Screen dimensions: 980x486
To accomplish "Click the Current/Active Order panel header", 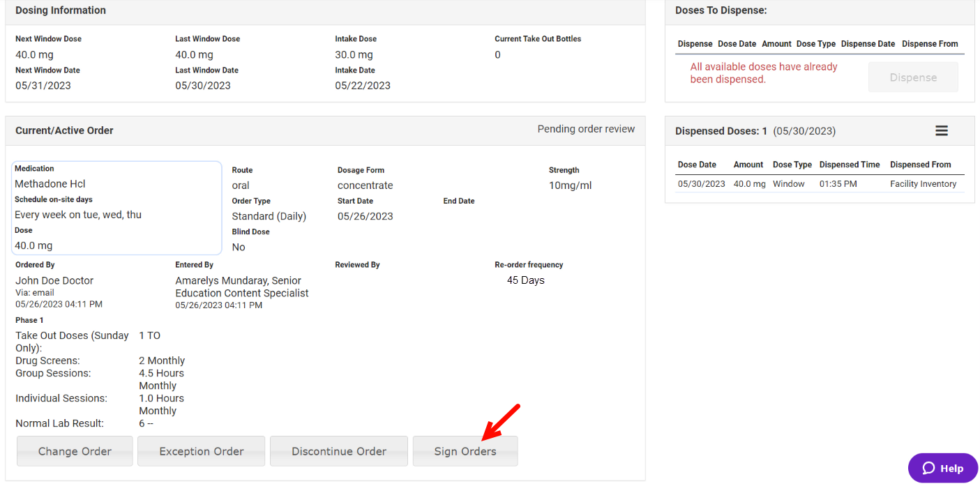I will 64,130.
